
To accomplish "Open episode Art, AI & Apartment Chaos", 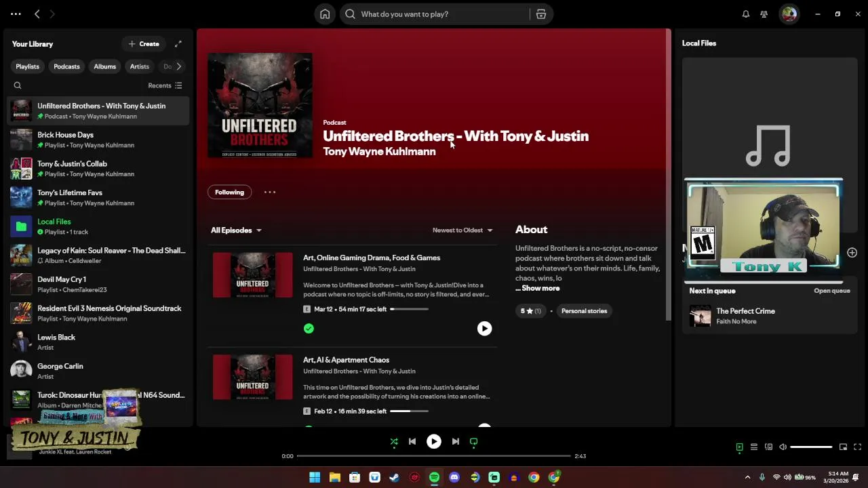I will pyautogui.click(x=346, y=360).
